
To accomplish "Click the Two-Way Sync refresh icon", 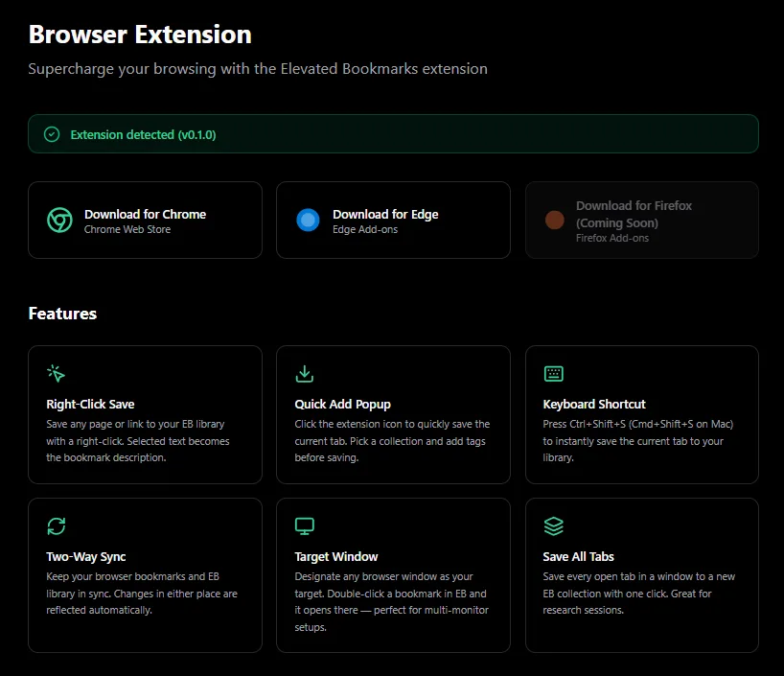I will 56,525.
